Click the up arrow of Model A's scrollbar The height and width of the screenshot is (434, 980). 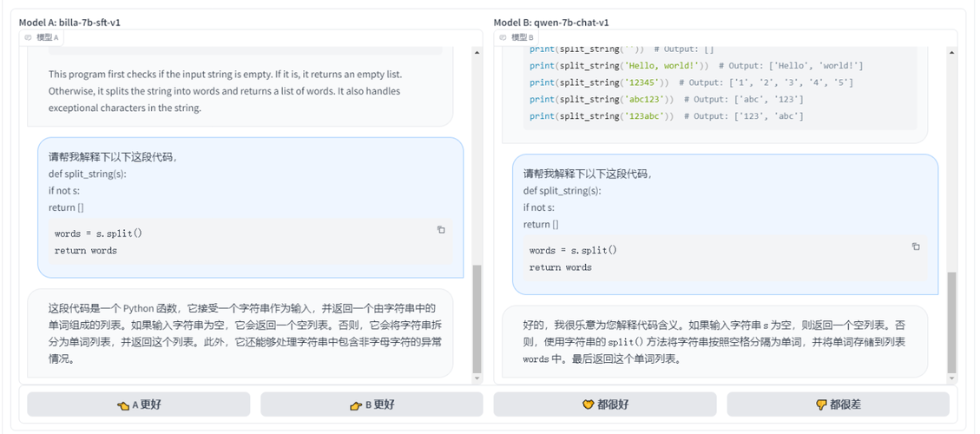(x=477, y=52)
